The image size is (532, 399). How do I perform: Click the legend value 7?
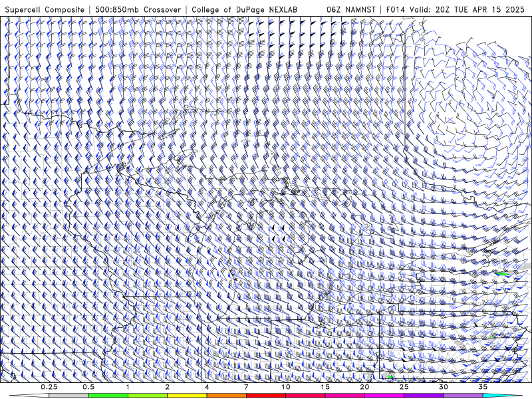click(x=246, y=387)
